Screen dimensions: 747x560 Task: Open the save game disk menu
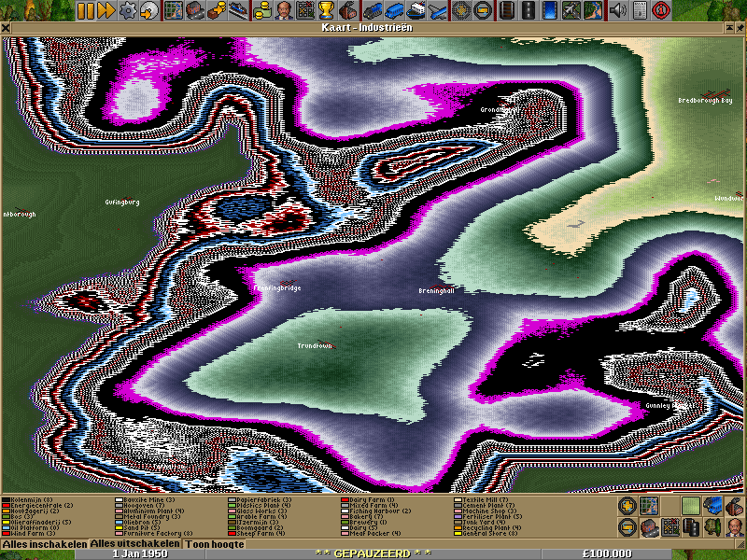click(149, 10)
